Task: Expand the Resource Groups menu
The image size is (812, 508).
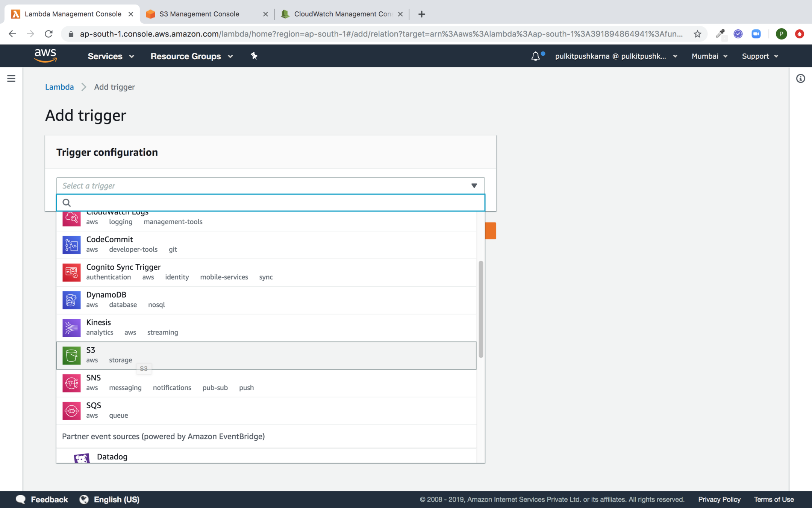Action: (192, 56)
